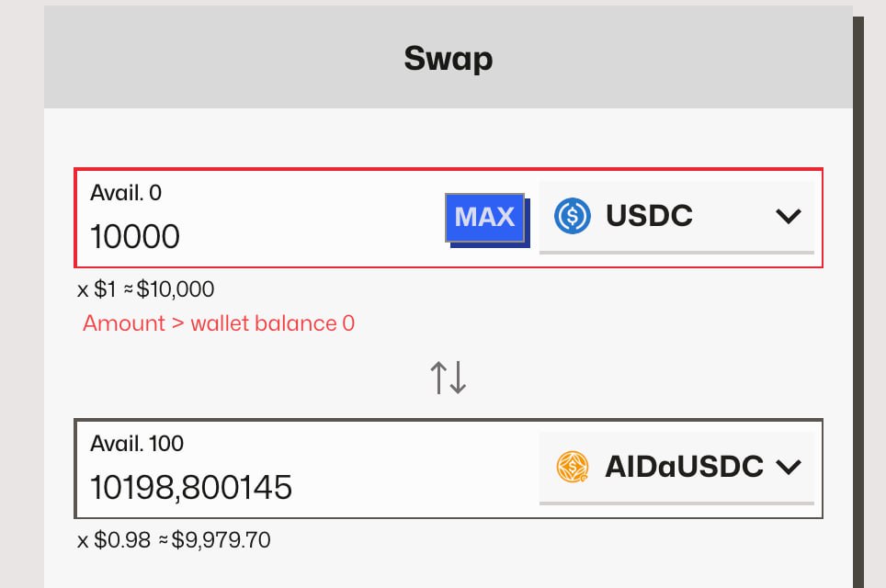Viewport: 886px width, 588px height.
Task: Open token selector via USDC label
Action: click(649, 217)
